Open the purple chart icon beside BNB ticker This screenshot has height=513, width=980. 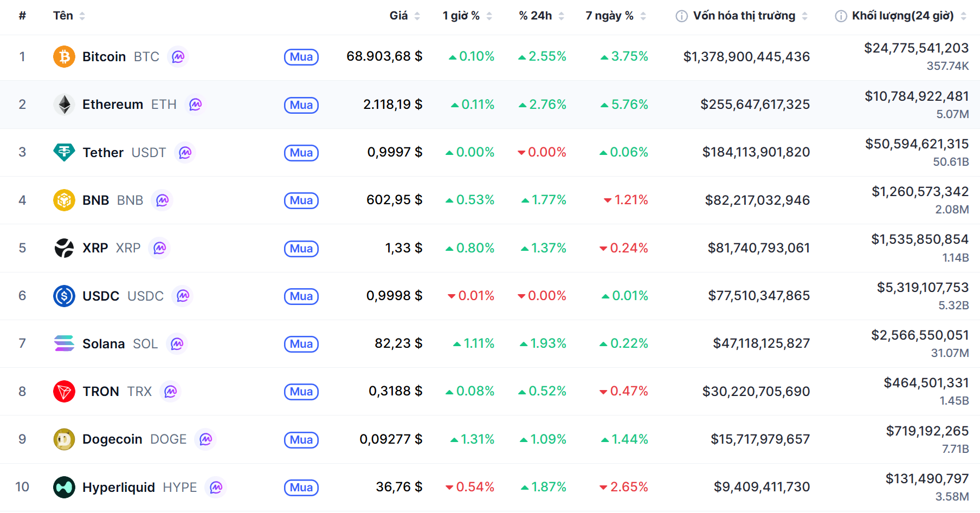pos(163,200)
